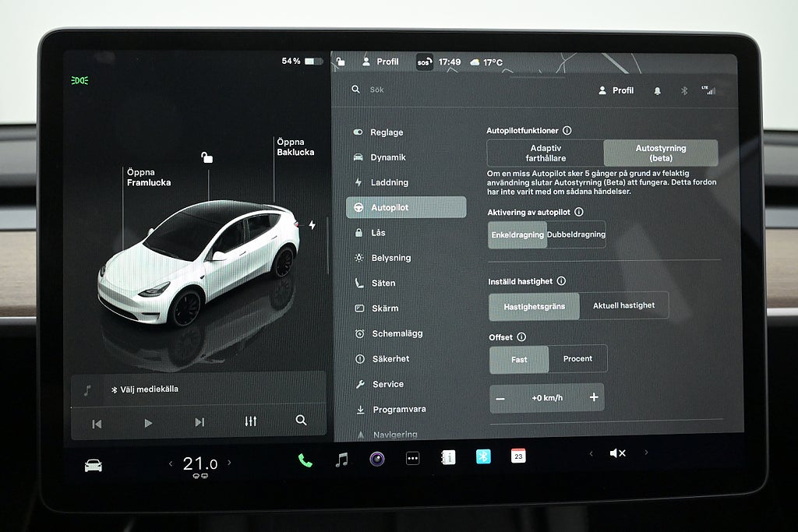Tap the notification bell icon
Image resolution: width=798 pixels, height=532 pixels.
tap(657, 91)
